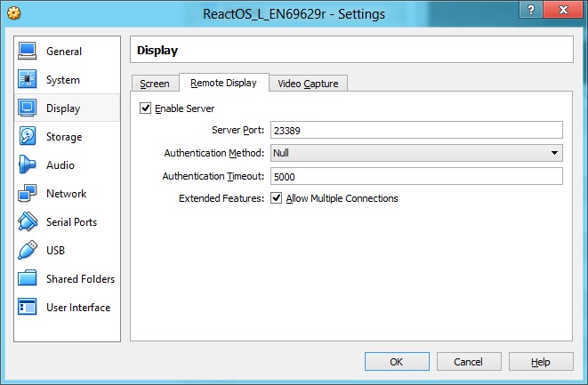
Task: Click the "Extended Features:" label
Action: point(222,198)
